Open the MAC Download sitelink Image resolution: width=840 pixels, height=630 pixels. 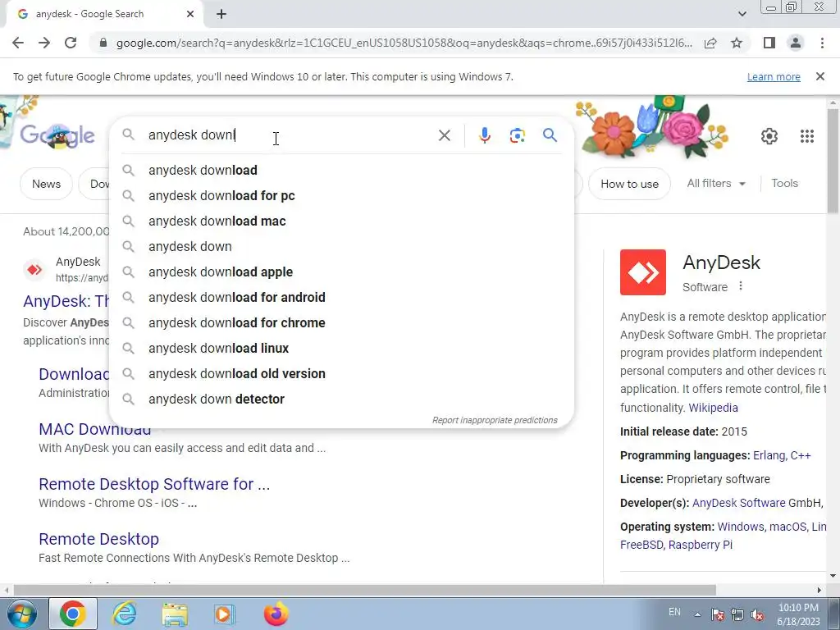[95, 429]
